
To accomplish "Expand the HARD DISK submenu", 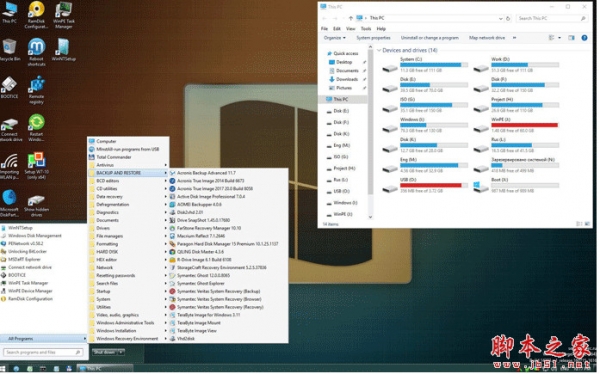I will pos(129,252).
